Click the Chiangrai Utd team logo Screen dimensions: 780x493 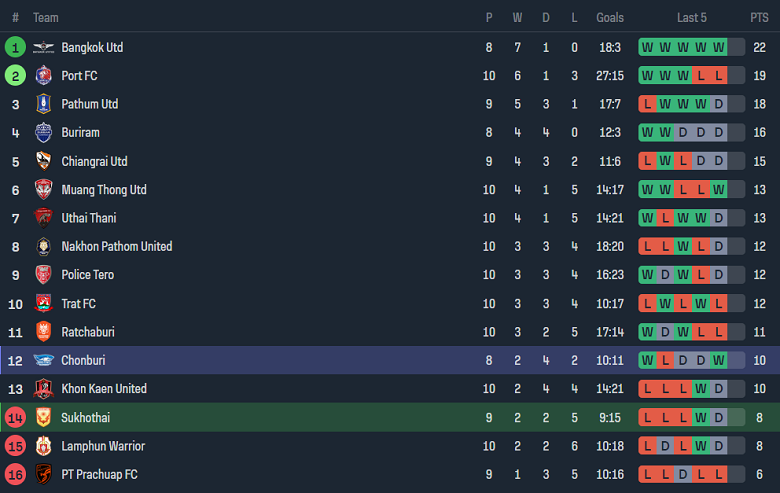[x=43, y=161]
